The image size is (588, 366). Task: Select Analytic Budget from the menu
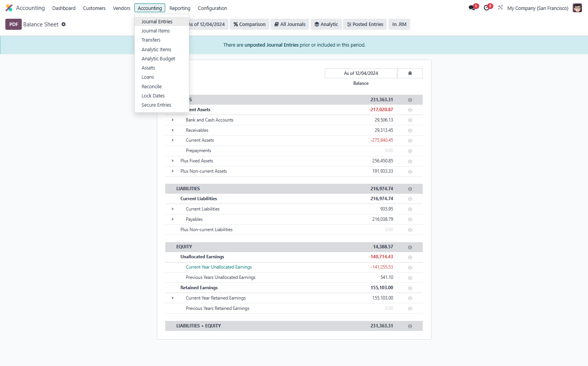pos(162,59)
